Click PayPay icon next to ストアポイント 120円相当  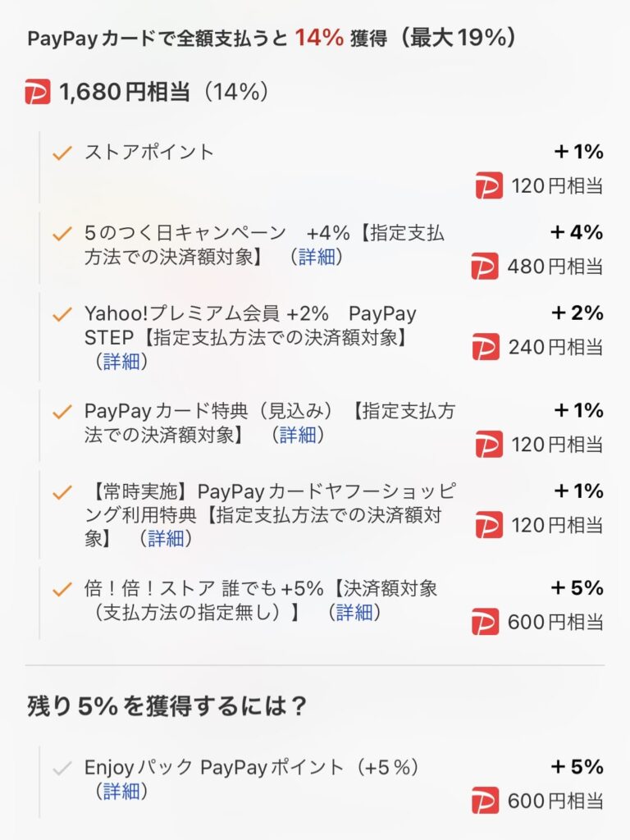pyautogui.click(x=489, y=186)
